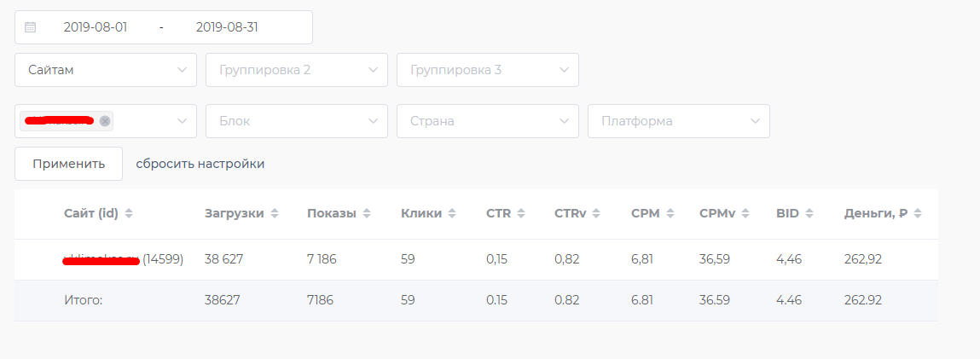Sort by CPMv column sort icon
The height and width of the screenshot is (359, 980).
743,213
